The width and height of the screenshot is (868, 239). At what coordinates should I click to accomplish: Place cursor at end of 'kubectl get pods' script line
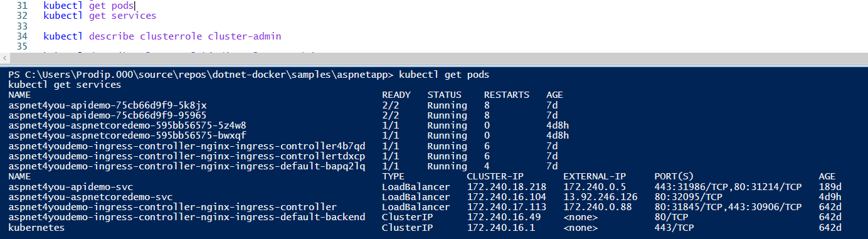click(134, 5)
